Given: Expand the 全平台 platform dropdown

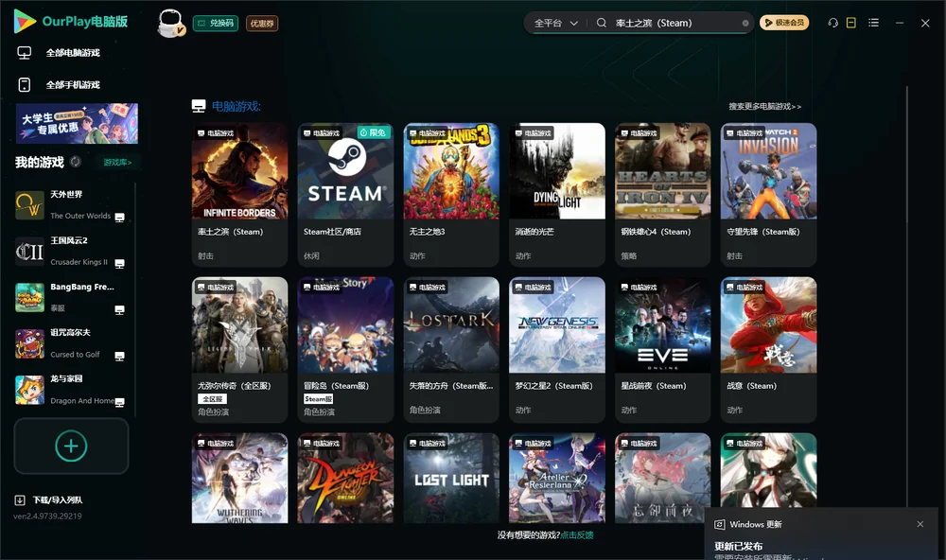Looking at the screenshot, I should click(555, 23).
